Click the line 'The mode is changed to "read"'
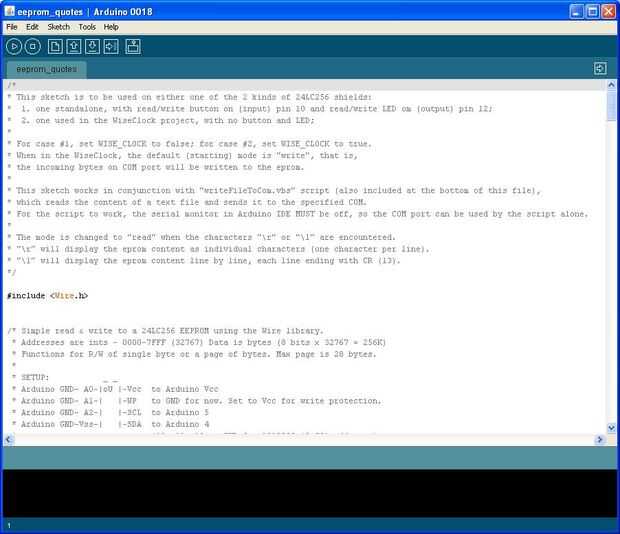This screenshot has height=534, width=620. click(x=201, y=237)
